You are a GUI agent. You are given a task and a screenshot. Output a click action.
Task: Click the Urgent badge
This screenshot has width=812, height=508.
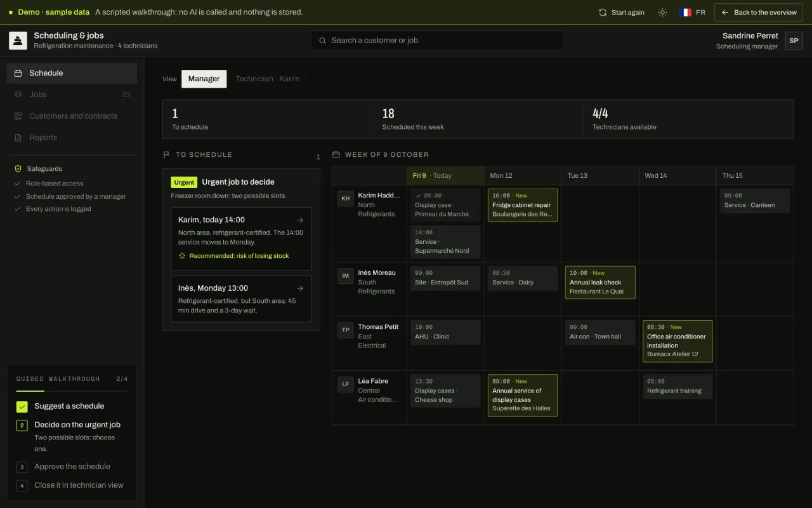click(184, 182)
